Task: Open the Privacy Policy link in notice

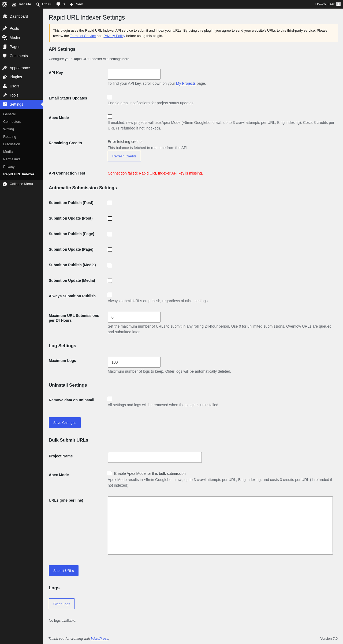Action: (x=114, y=36)
